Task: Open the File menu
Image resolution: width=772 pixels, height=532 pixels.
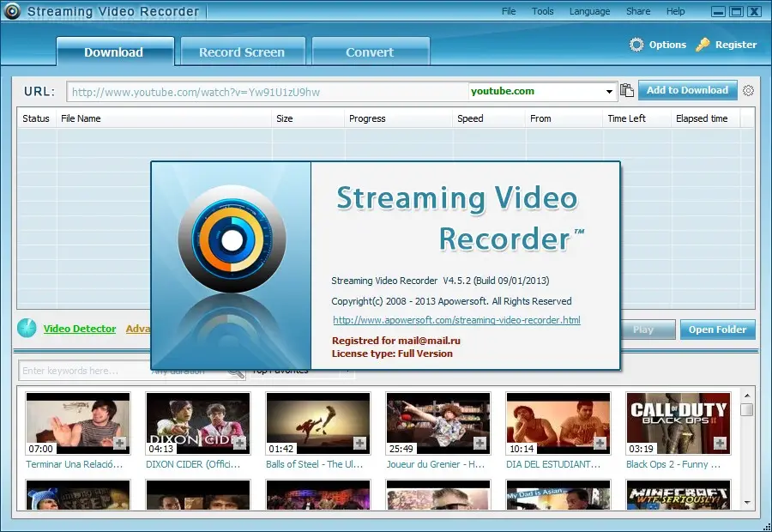Action: point(509,11)
